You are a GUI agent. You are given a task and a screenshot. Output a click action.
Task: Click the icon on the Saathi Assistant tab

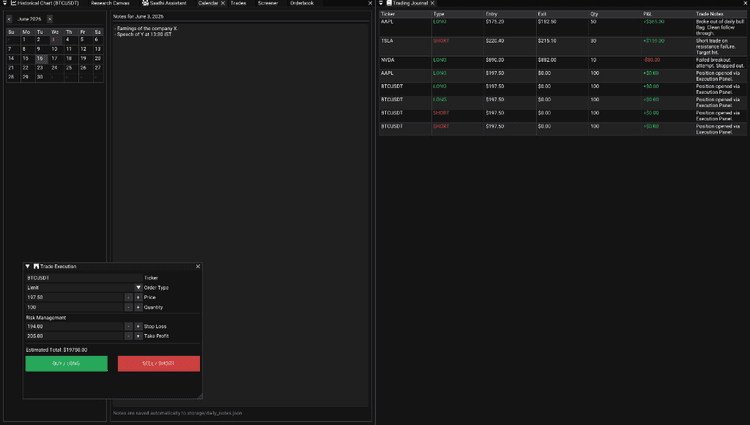point(145,3)
